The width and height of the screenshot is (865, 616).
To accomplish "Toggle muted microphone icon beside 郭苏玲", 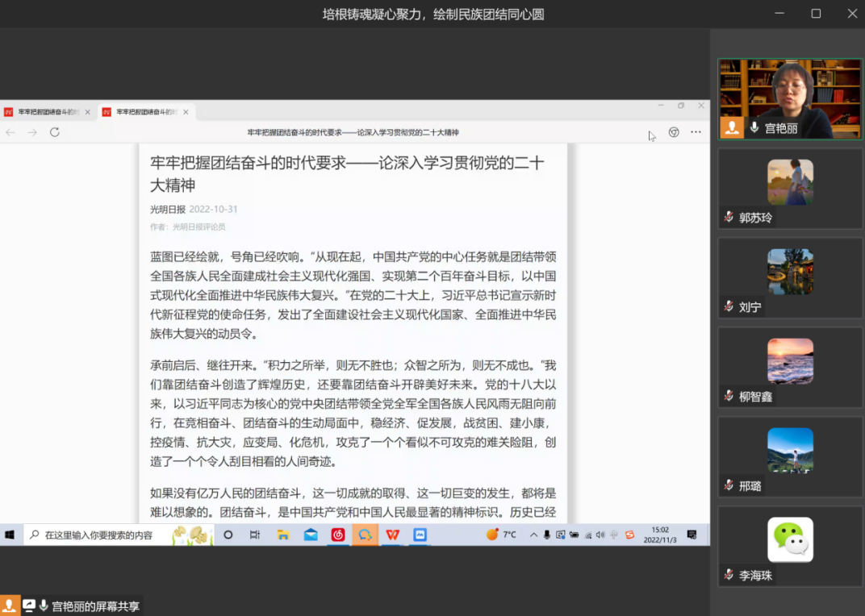I will click(x=729, y=217).
